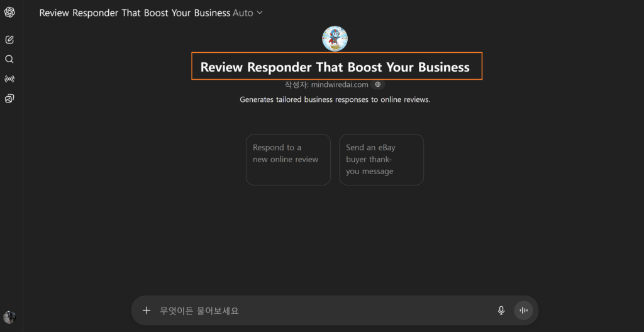Activate microphone dictation icon
The height and width of the screenshot is (332, 644).
point(501,310)
